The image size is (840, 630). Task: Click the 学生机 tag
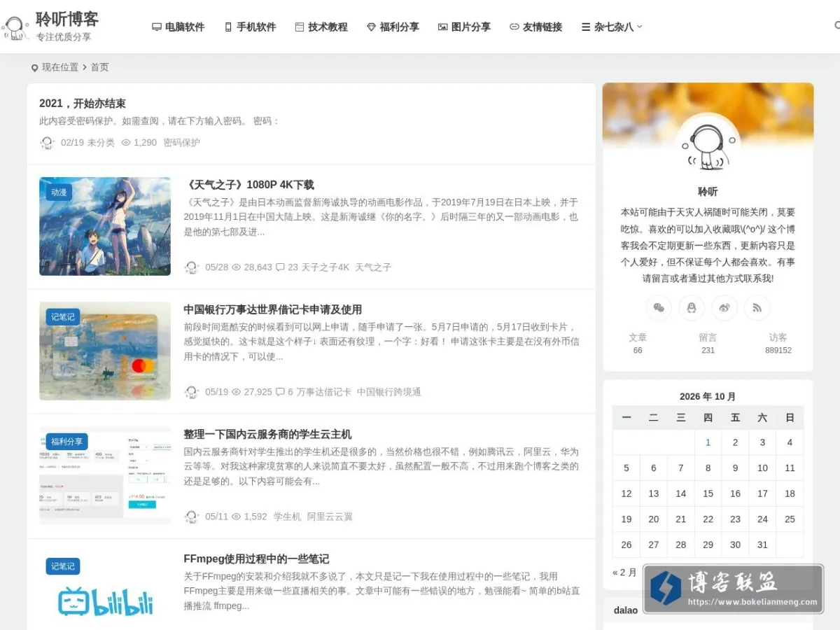pyautogui.click(x=287, y=517)
